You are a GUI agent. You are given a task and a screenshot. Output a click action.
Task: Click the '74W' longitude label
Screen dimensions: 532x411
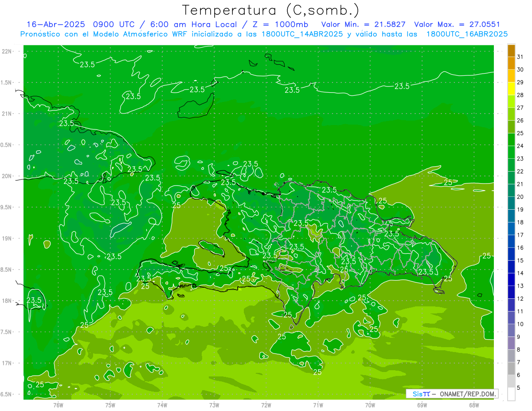[x=162, y=405]
